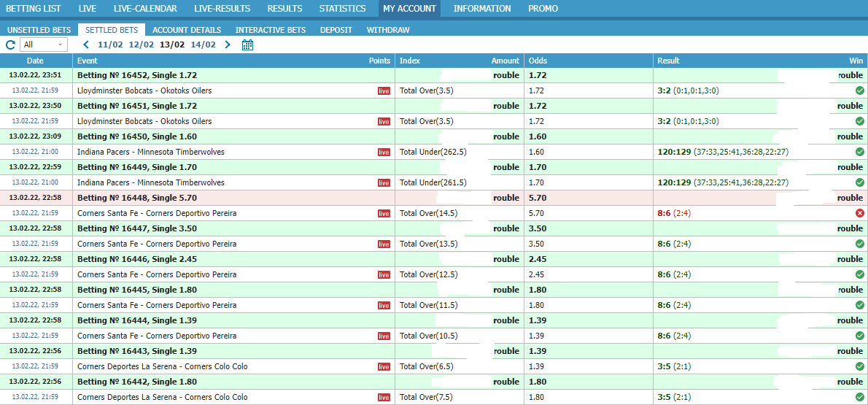This screenshot has width=868, height=405.
Task: Open the Deposit tab
Action: [x=336, y=30]
